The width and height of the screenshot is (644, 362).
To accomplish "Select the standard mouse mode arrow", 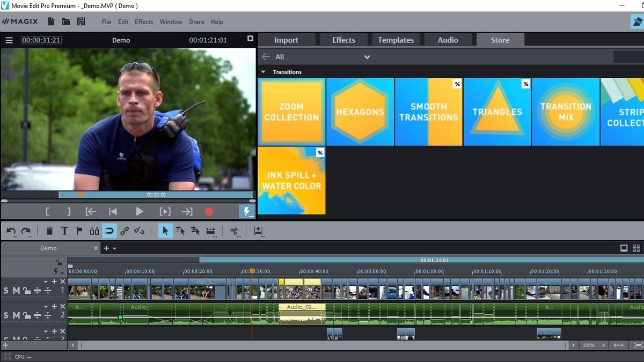I will pos(165,231).
